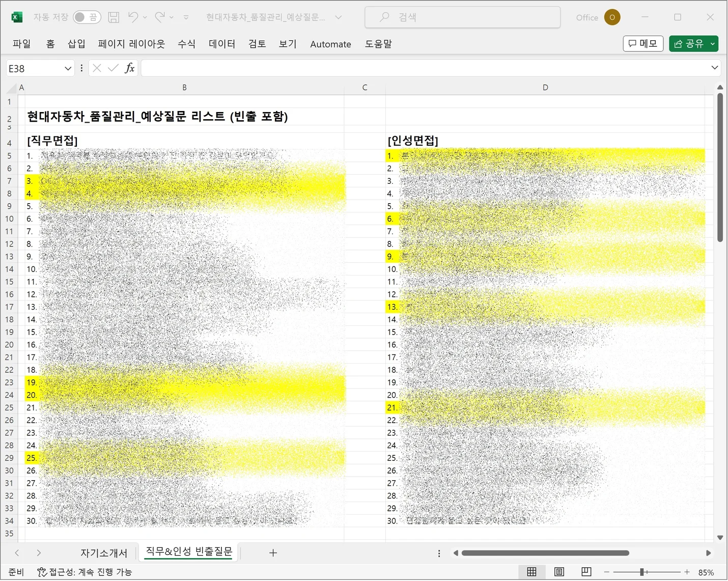The width and height of the screenshot is (728, 581).
Task: Click the formula bar Cancel X icon
Action: click(x=97, y=68)
